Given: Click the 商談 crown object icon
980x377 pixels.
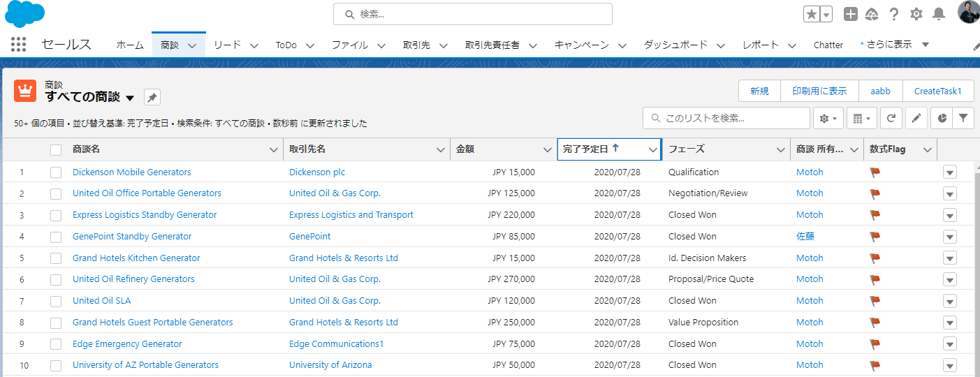Looking at the screenshot, I should pos(25,91).
